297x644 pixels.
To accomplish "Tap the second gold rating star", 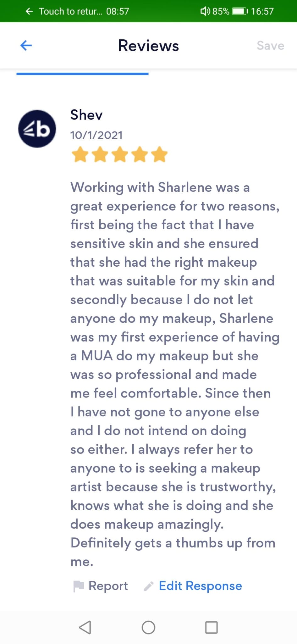I will coord(100,154).
